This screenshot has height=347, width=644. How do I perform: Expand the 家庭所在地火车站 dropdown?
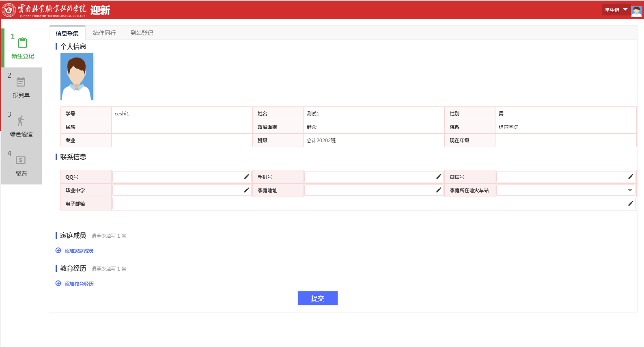click(x=630, y=190)
